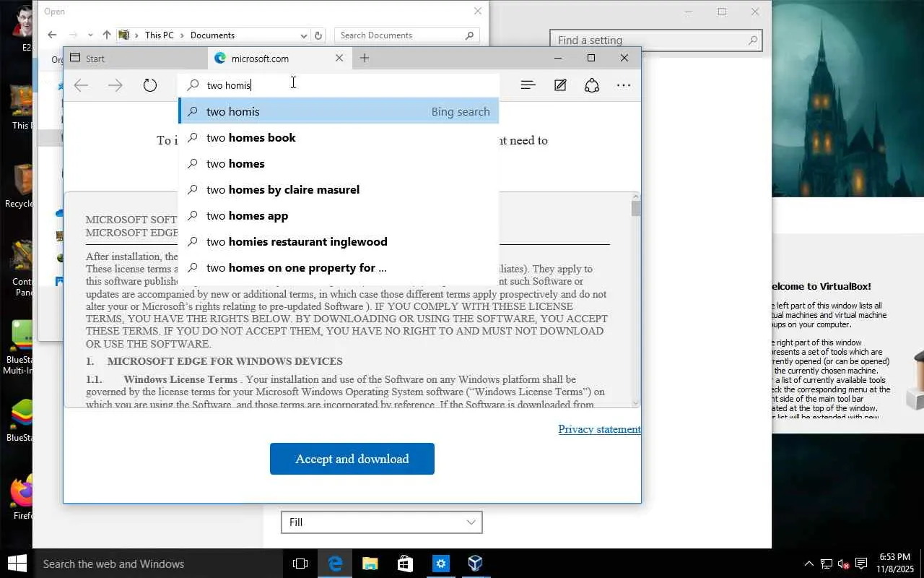This screenshot has height=578, width=924.
Task: Click This PC in the Open dialog breadcrumb
Action: tap(159, 35)
